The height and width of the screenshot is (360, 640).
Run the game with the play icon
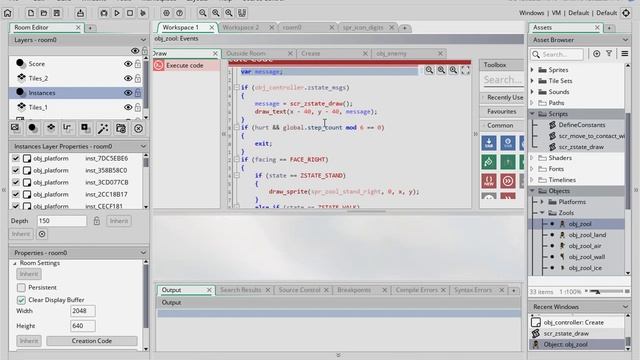tap(117, 13)
